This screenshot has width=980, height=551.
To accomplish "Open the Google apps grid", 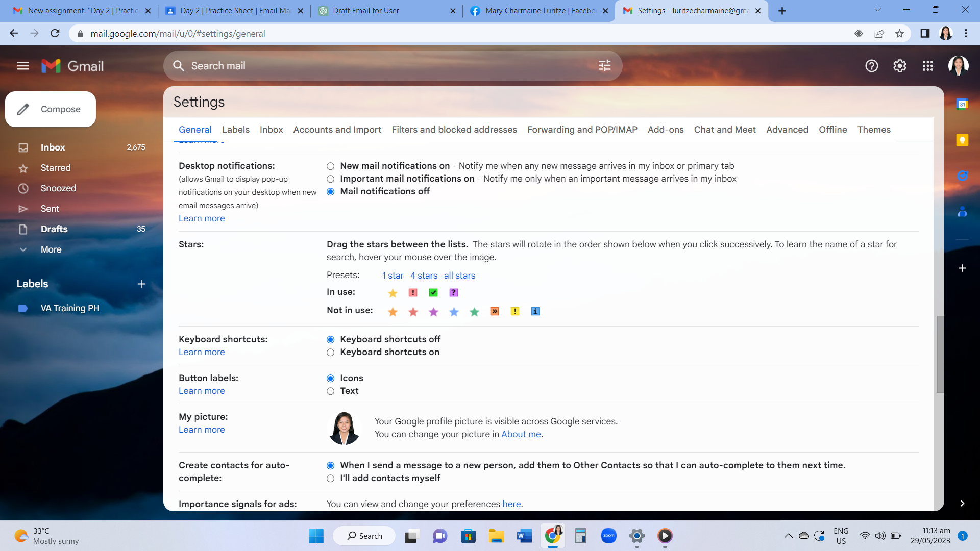I will coord(927,66).
